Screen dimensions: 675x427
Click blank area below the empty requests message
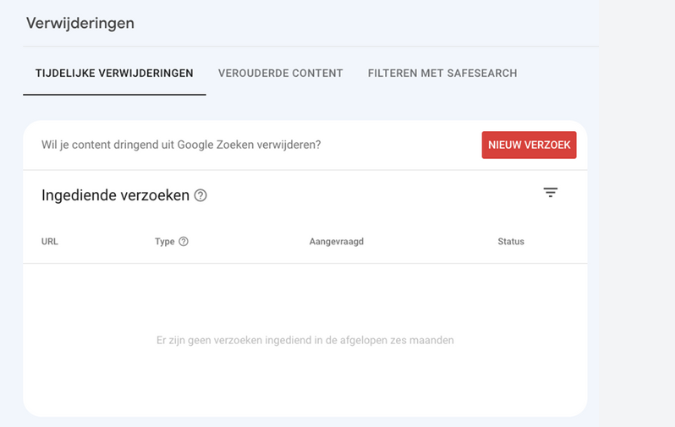[x=305, y=381]
